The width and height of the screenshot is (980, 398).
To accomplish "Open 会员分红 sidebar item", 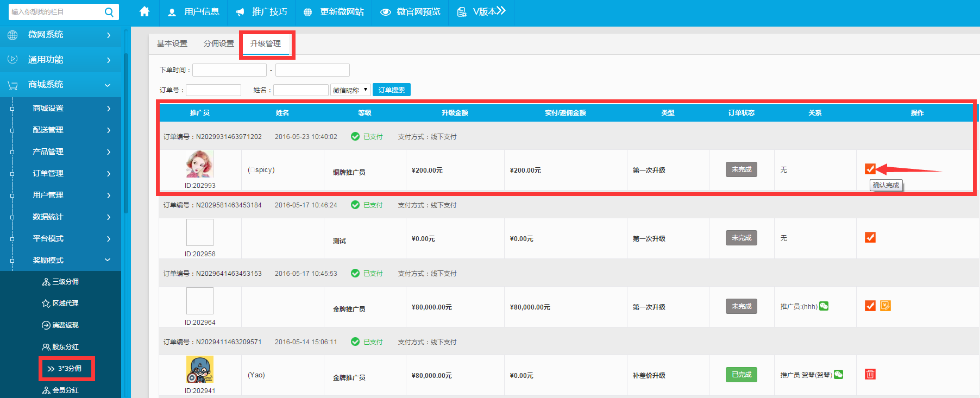I will point(60,390).
